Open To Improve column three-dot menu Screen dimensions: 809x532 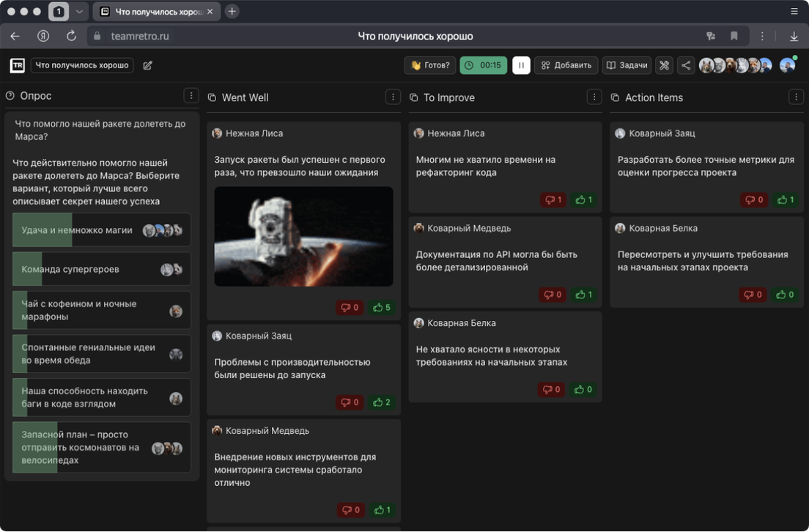[594, 97]
